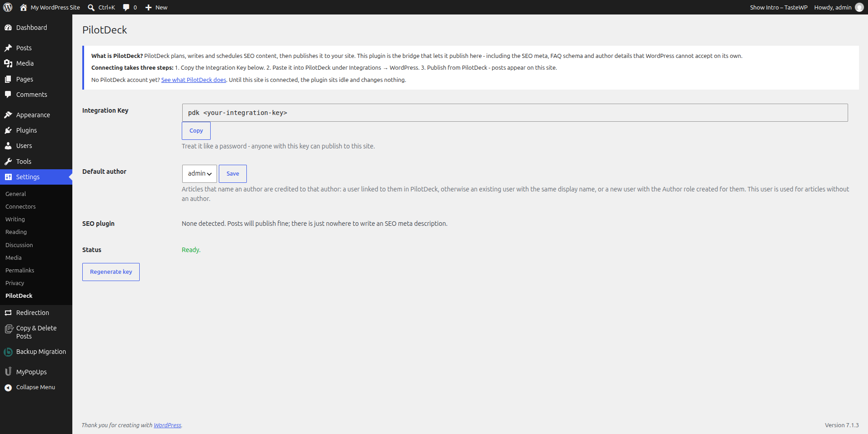Click Version 7.1.3 footer text
Viewport: 868px width, 434px height.
pyautogui.click(x=841, y=425)
